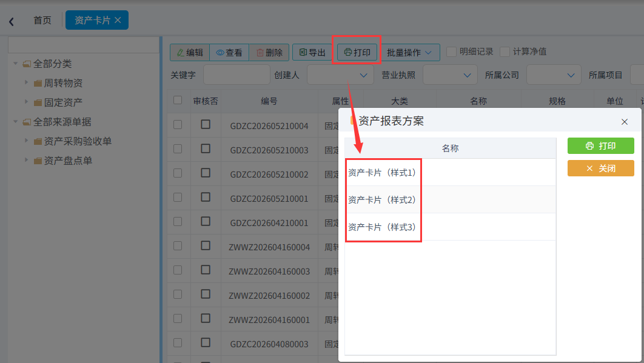Close the 资产卡片 tab with its X
The width and height of the screenshot is (644, 363).
click(x=118, y=20)
